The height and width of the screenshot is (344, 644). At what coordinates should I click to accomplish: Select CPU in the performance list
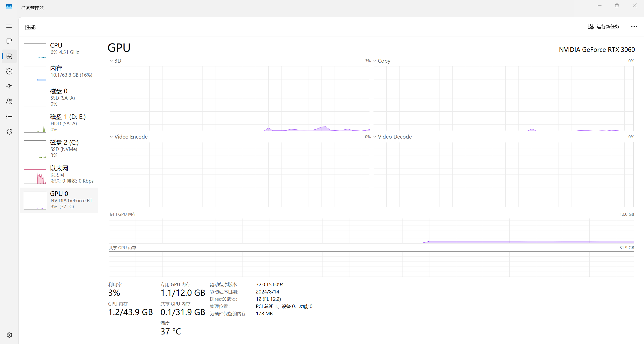(59, 50)
